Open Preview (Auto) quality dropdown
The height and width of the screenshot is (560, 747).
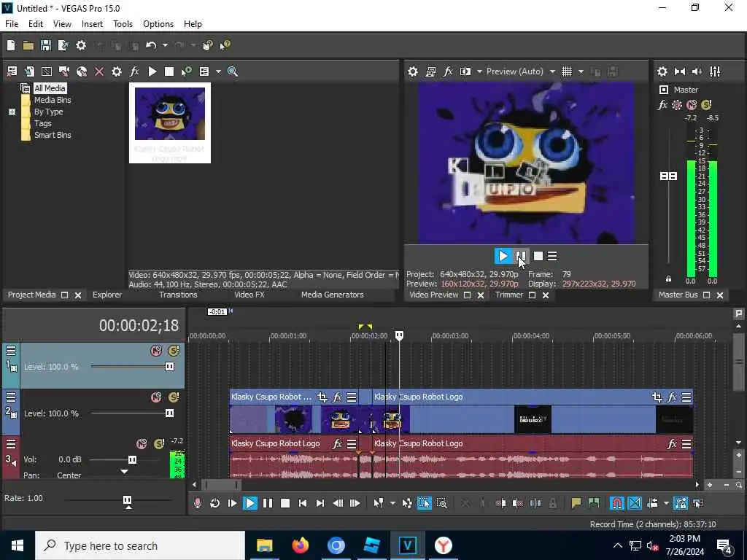point(552,71)
